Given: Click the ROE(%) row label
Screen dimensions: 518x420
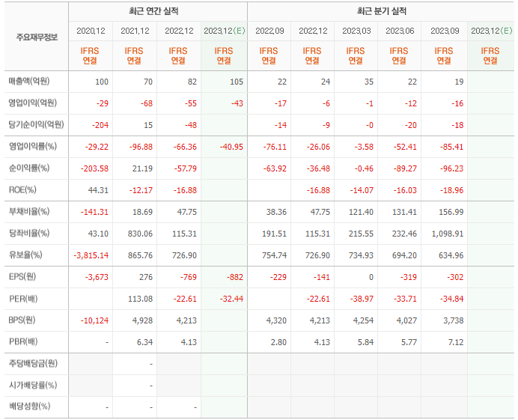Looking at the screenshot, I should 22,190.
